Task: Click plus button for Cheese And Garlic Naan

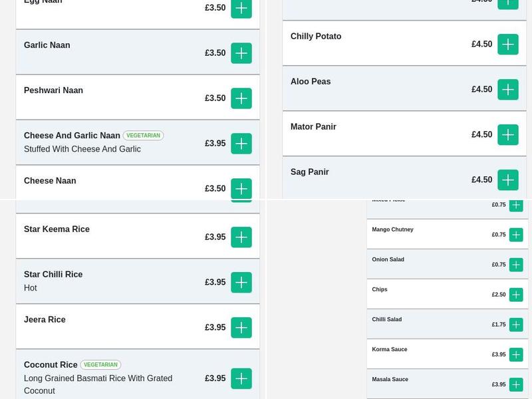Action: (x=241, y=144)
